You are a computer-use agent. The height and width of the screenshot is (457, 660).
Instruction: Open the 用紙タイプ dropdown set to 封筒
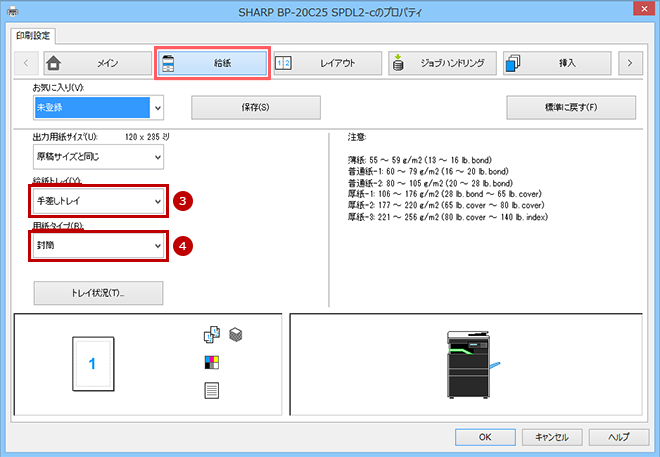pyautogui.click(x=98, y=245)
